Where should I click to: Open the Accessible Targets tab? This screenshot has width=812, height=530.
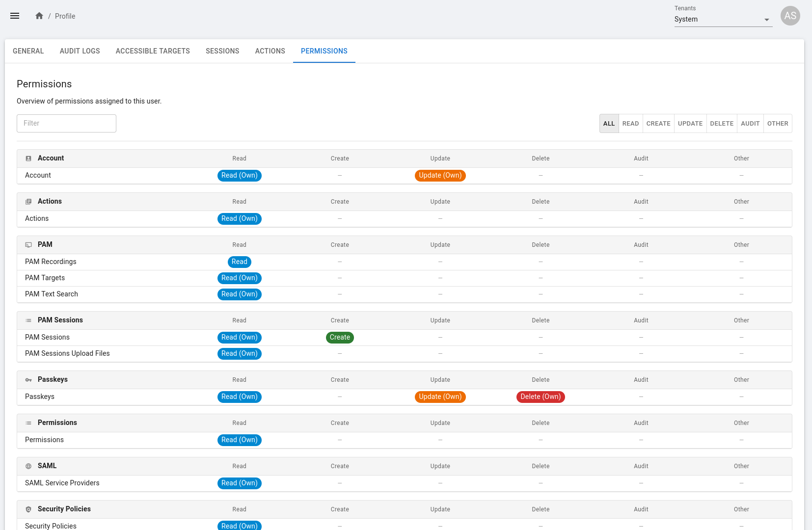(153, 51)
